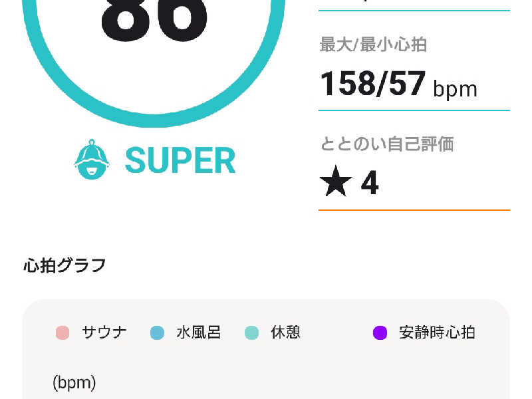Image resolution: width=532 pixels, height=399 pixels.
Task: Toggle the サウナ legend label
Action: (104, 332)
